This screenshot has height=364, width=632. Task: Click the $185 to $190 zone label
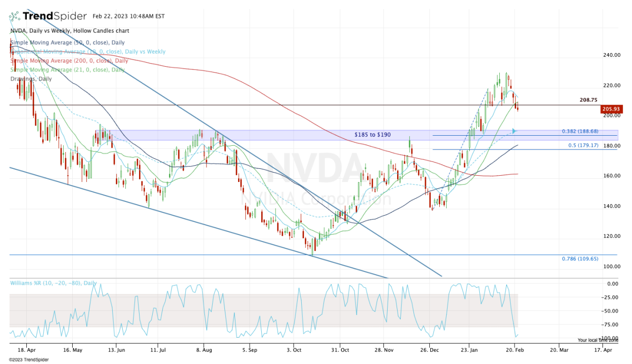click(x=372, y=135)
